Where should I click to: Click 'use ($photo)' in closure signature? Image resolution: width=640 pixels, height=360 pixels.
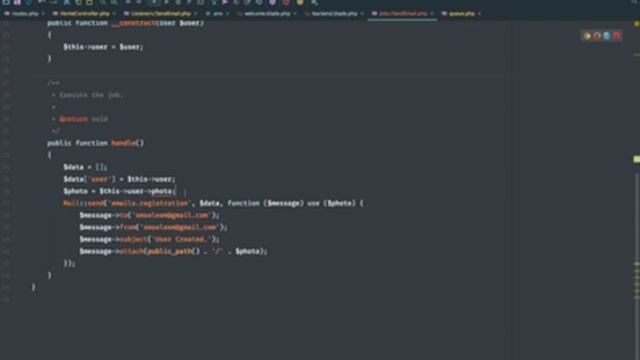[x=331, y=203]
